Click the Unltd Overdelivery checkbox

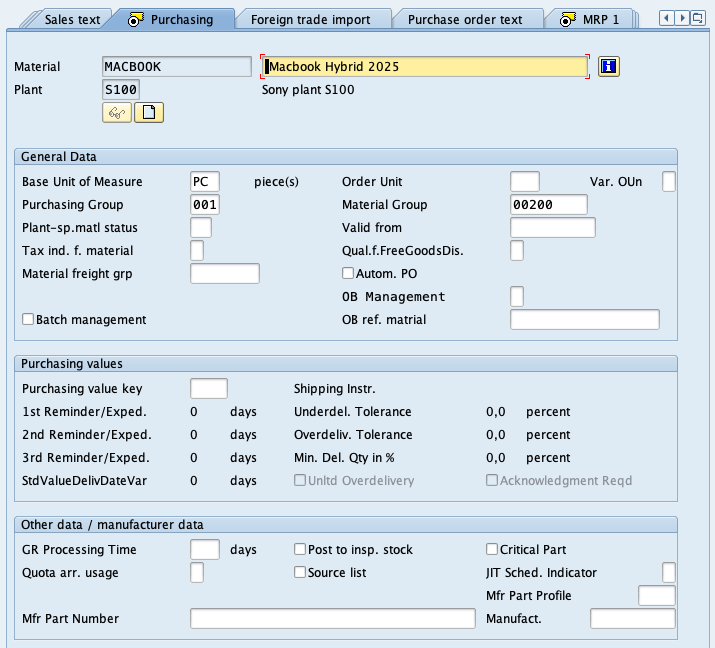coord(300,480)
